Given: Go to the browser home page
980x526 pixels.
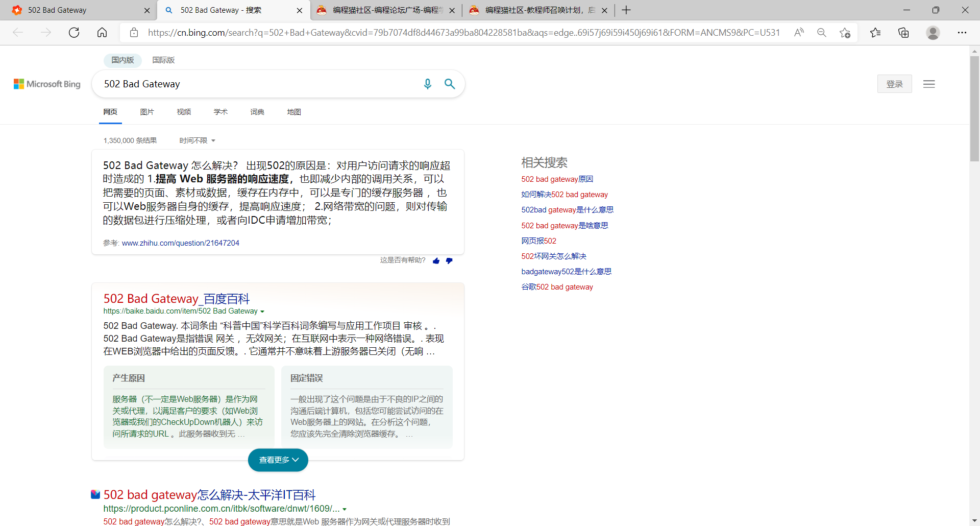Looking at the screenshot, I should (x=102, y=33).
